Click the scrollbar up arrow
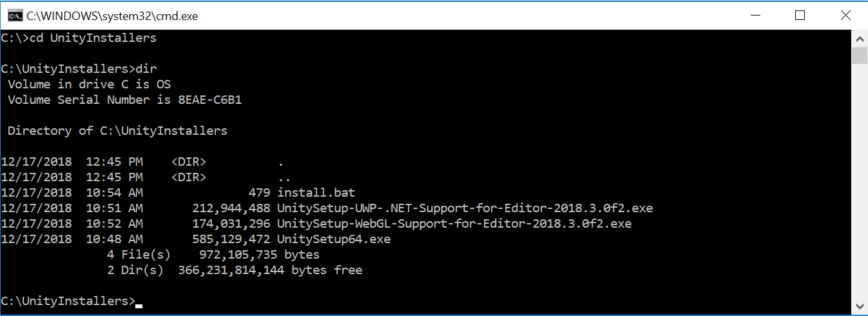868x316 pixels. [x=860, y=39]
